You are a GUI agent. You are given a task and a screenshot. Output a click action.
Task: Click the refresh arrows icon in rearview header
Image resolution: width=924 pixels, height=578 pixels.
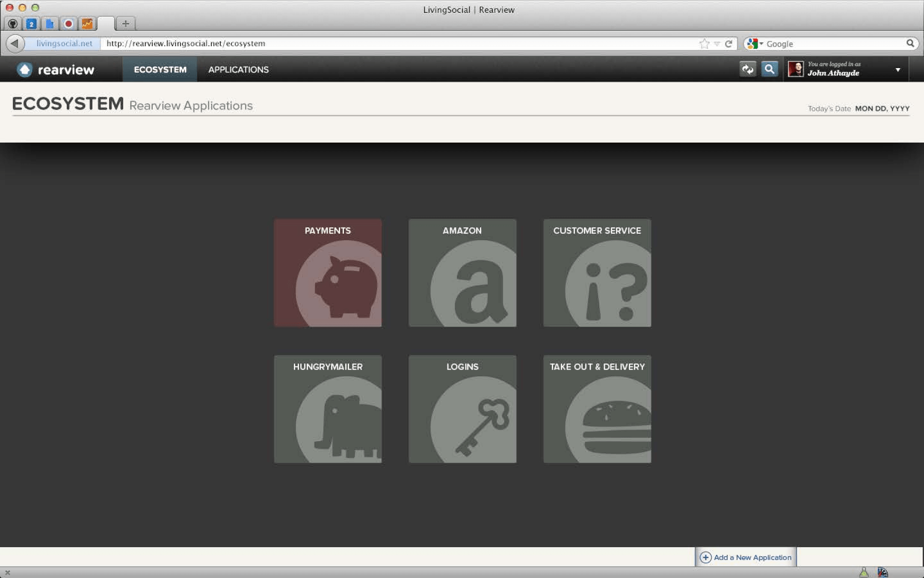(748, 69)
